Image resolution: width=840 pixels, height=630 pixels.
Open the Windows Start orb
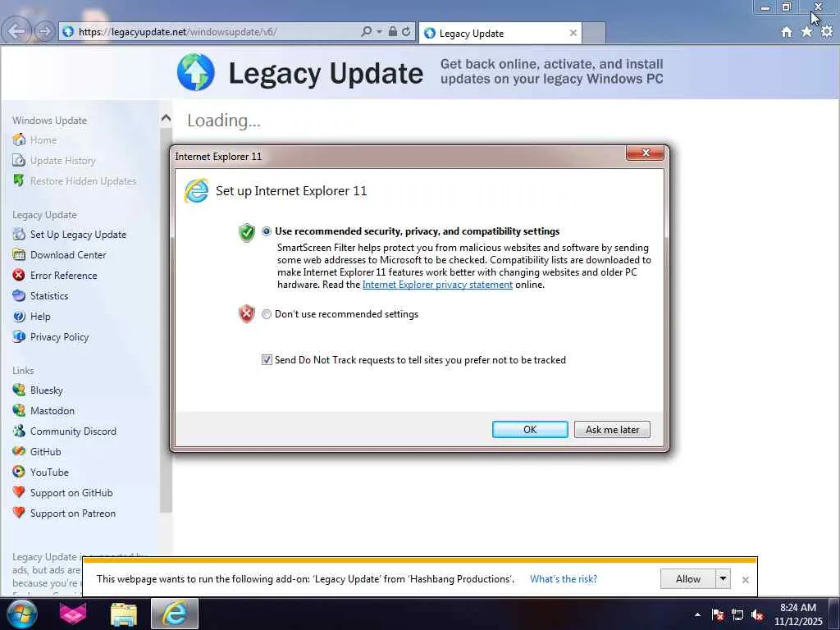(21, 614)
